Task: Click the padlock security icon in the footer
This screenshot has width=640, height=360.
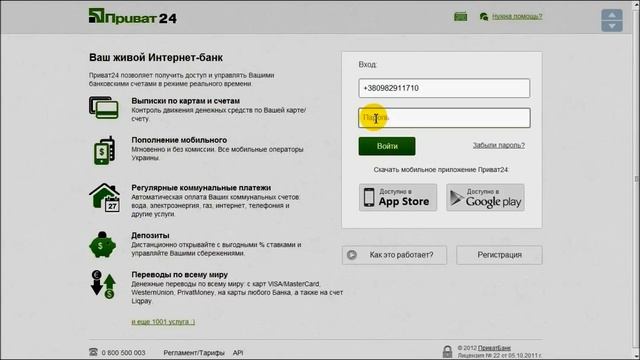Action: [447, 352]
